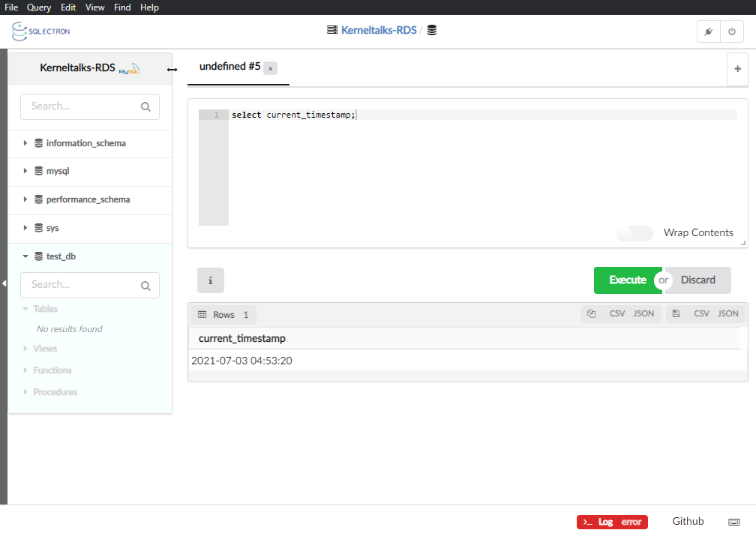This screenshot has height=539, width=756.
Task: Copy results as JSON
Action: coord(643,313)
